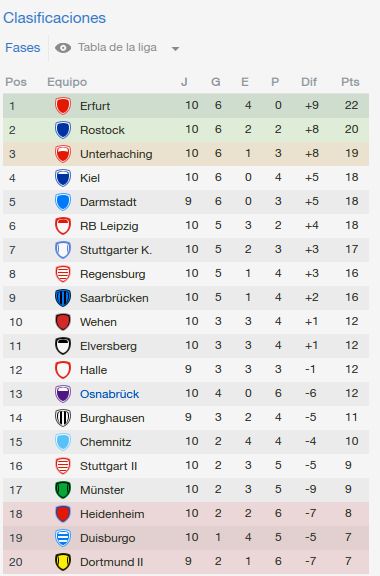The width and height of the screenshot is (380, 576).
Task: Click Münster's green shield badge
Action: coord(63,490)
